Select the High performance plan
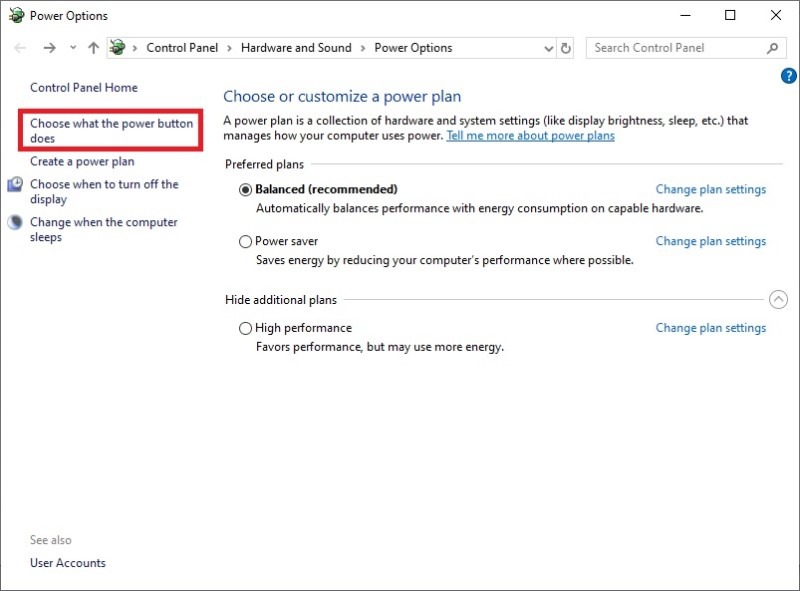 (245, 328)
